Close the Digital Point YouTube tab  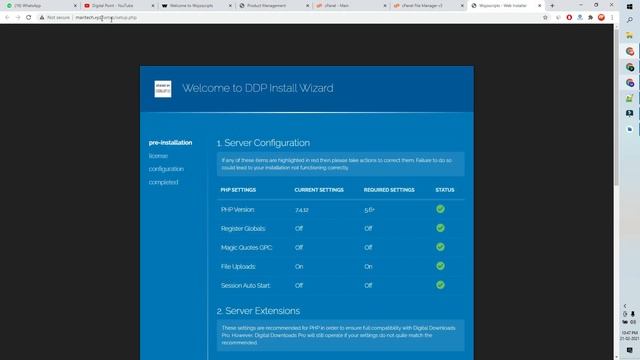point(153,6)
